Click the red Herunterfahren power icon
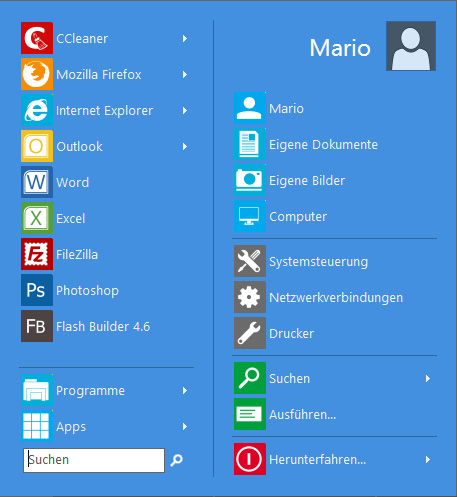This screenshot has width=457, height=497. click(x=250, y=459)
